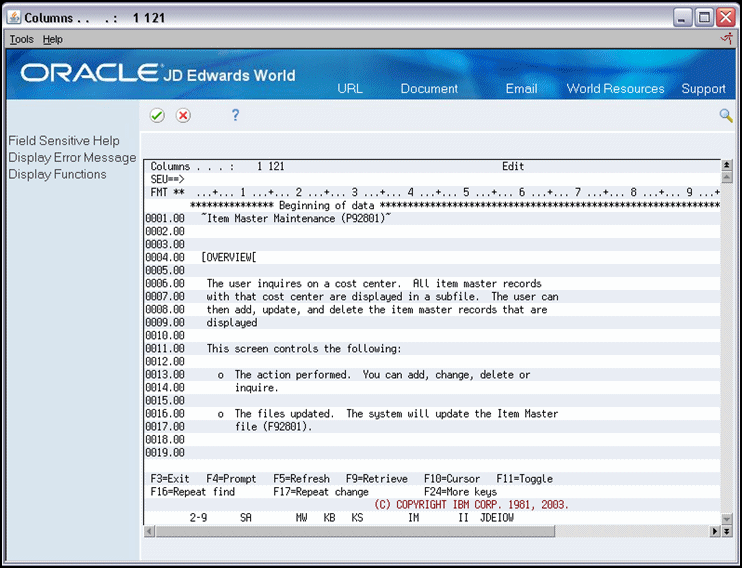
Task: Click the F4=Prompt function key label
Action: click(x=231, y=479)
